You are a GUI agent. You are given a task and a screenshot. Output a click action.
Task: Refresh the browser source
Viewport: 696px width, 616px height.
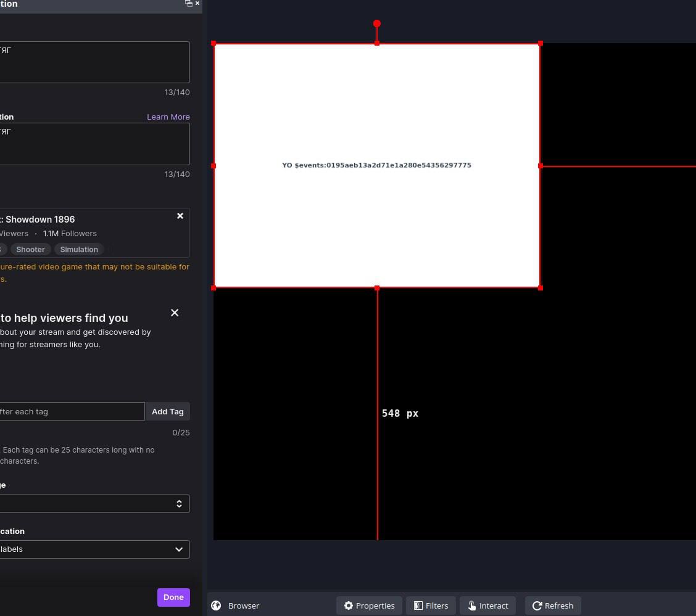click(553, 606)
